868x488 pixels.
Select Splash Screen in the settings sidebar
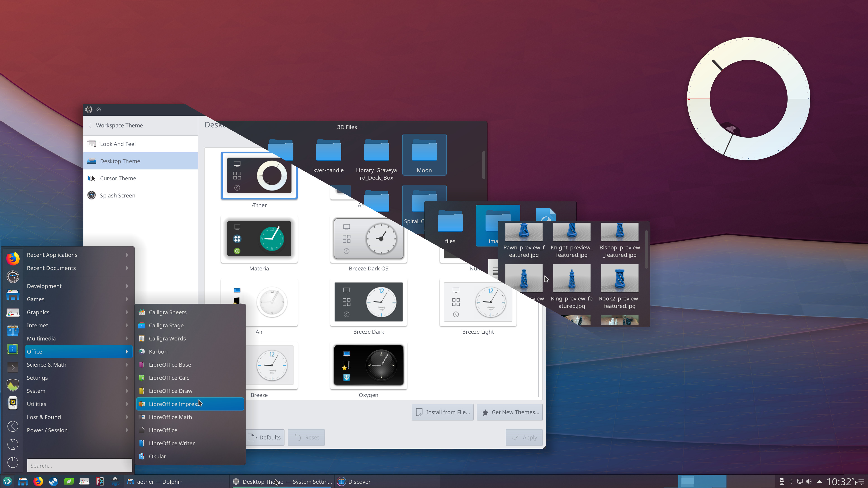tap(141, 195)
